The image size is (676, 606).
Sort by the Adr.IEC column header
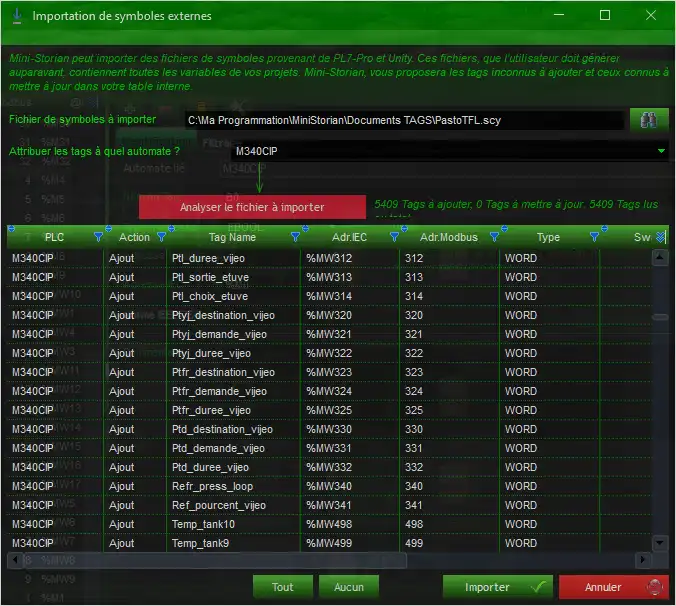pyautogui.click(x=349, y=237)
